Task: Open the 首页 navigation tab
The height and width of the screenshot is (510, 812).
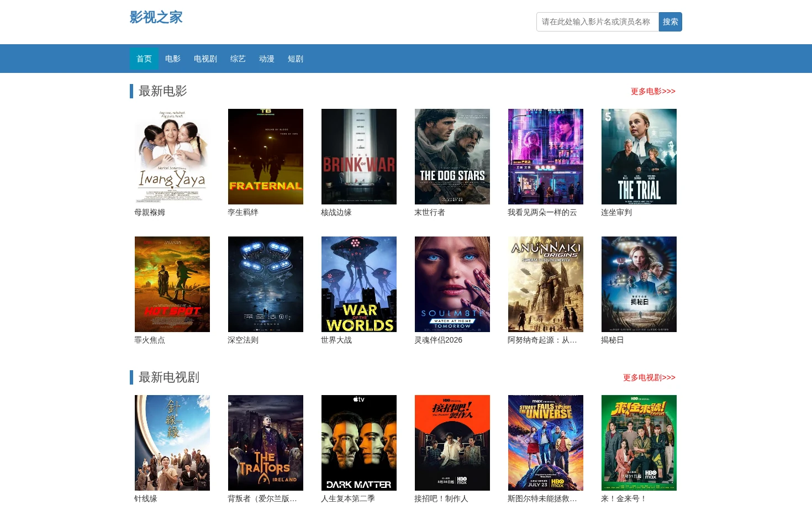Action: click(x=144, y=59)
